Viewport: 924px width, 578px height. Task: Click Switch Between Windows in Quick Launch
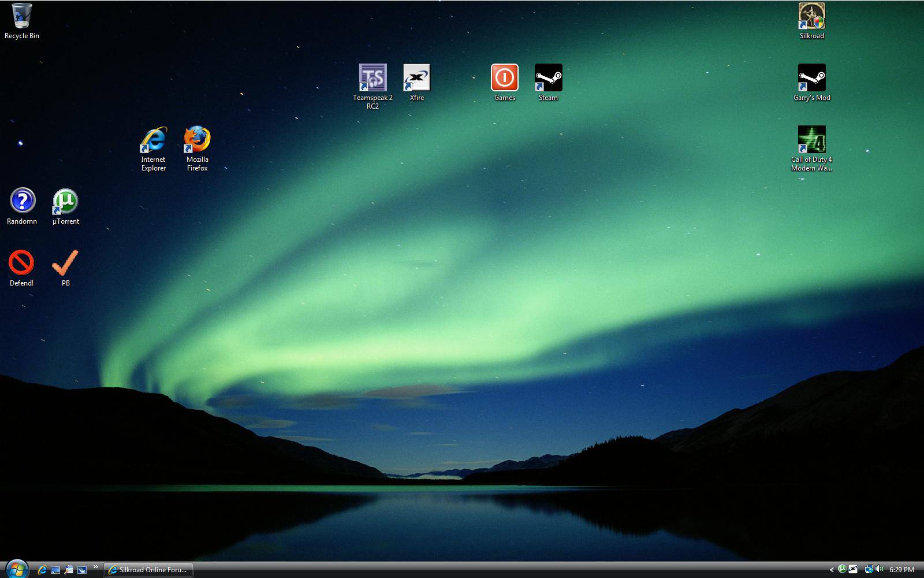[x=82, y=570]
